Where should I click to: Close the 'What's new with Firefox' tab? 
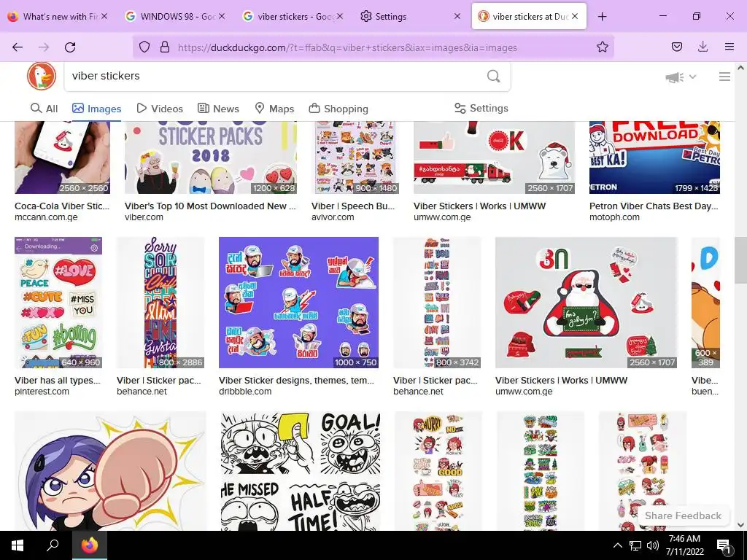pyautogui.click(x=104, y=16)
